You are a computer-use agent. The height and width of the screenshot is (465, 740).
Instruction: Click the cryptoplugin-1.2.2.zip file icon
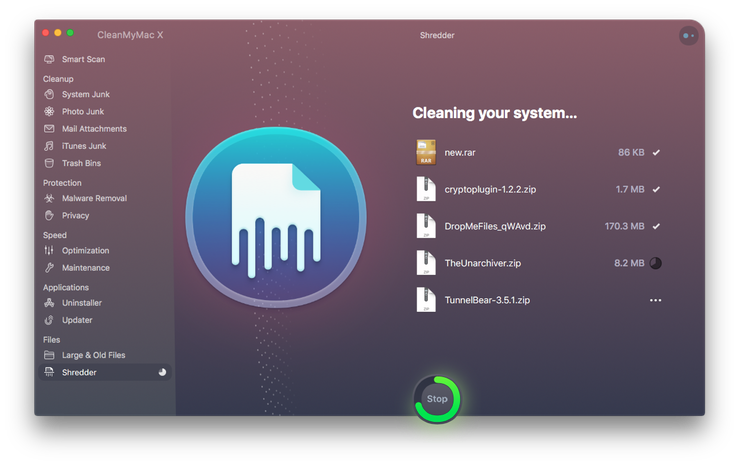[x=426, y=189]
